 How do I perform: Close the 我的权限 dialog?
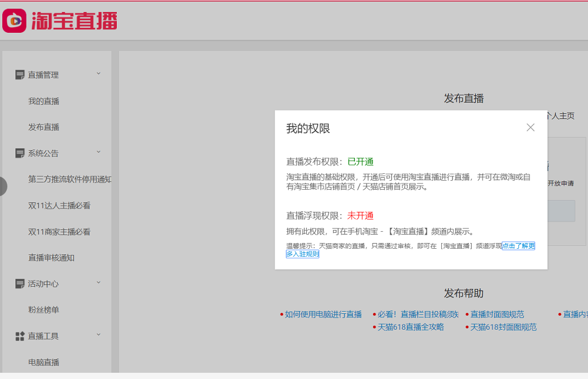[x=530, y=127]
